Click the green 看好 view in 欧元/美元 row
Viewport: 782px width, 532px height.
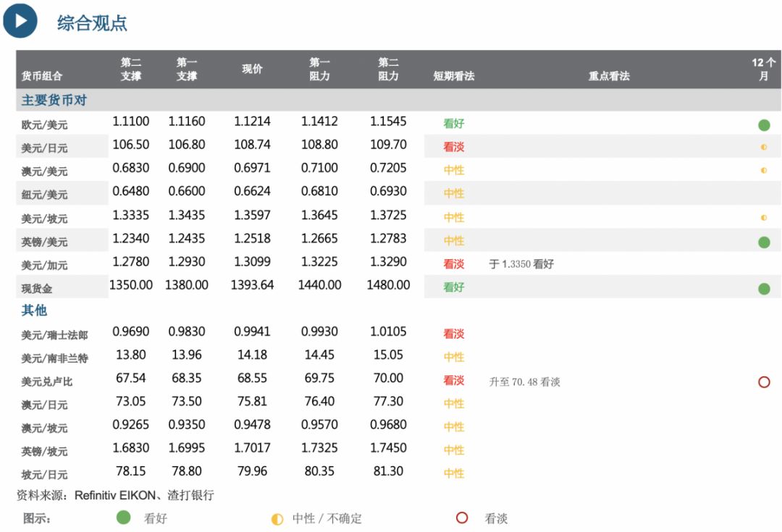coord(454,123)
